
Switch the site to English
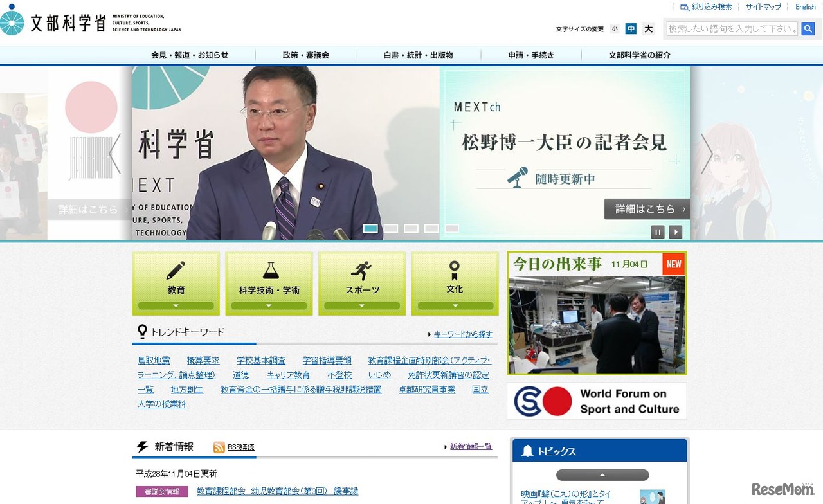pyautogui.click(x=805, y=6)
